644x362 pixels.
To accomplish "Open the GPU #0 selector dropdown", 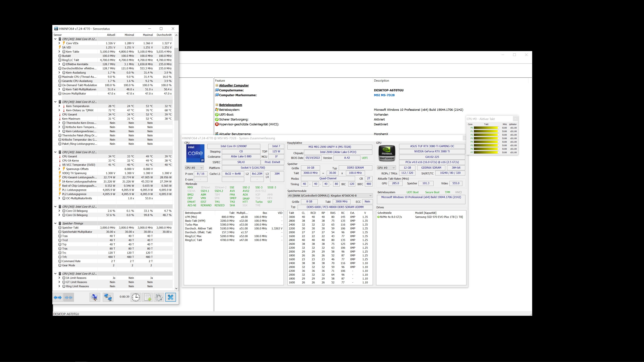I will click(x=386, y=168).
